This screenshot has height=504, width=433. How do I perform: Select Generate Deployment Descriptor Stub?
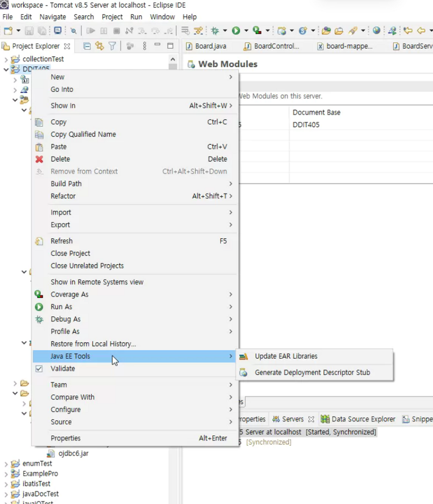314,372
